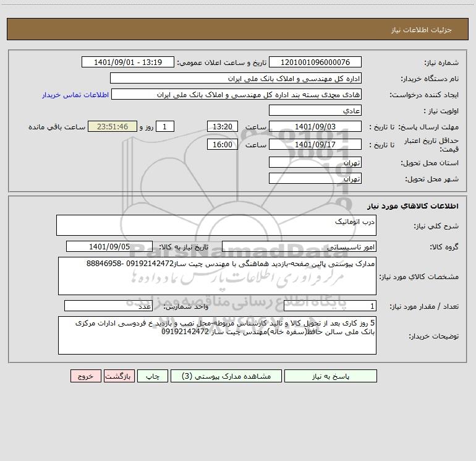Screen dimensions: 476x461
Task: Click the response deadline date 1401/09/03
Action: [x=315, y=126]
